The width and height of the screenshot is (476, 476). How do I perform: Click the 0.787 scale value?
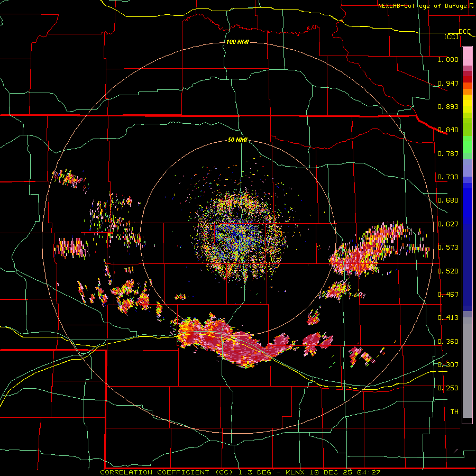[x=448, y=153]
